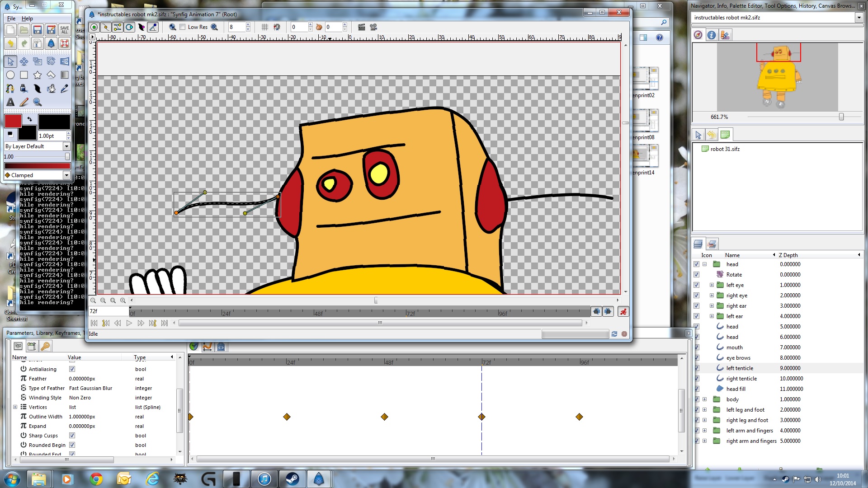The height and width of the screenshot is (488, 868).
Task: Select the Polygon tool
Action: [x=51, y=75]
